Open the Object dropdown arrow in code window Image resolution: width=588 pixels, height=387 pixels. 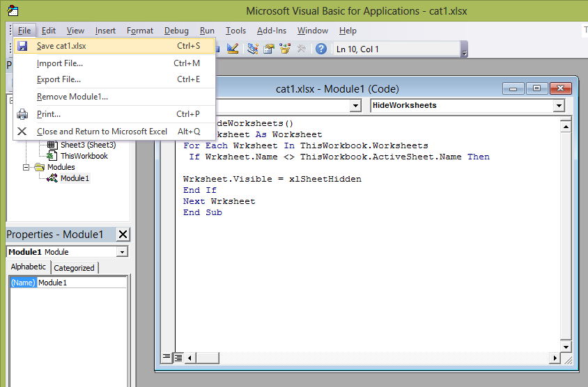tap(355, 106)
